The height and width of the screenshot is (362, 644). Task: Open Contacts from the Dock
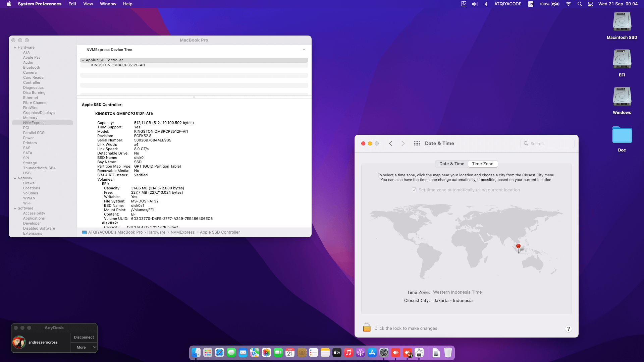point(302,353)
